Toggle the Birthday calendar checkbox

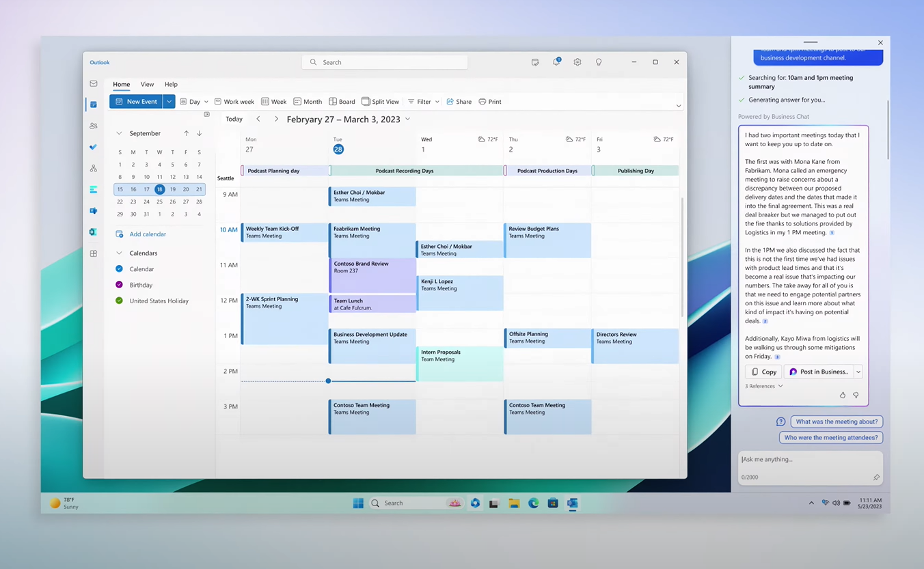(x=119, y=285)
